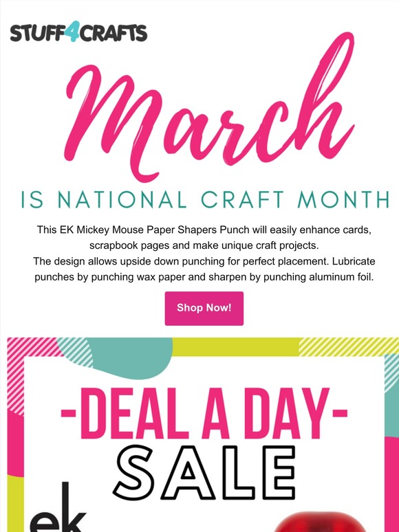The height and width of the screenshot is (532, 399).
Task: Open the Shop Now! button
Action: coord(204,308)
